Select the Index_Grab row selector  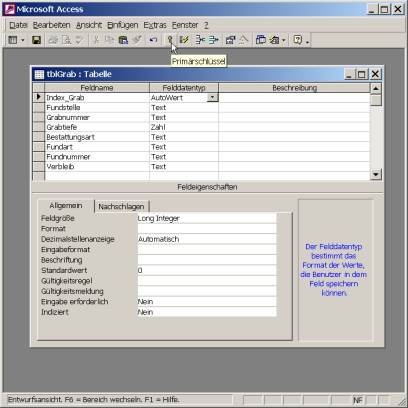(39, 97)
